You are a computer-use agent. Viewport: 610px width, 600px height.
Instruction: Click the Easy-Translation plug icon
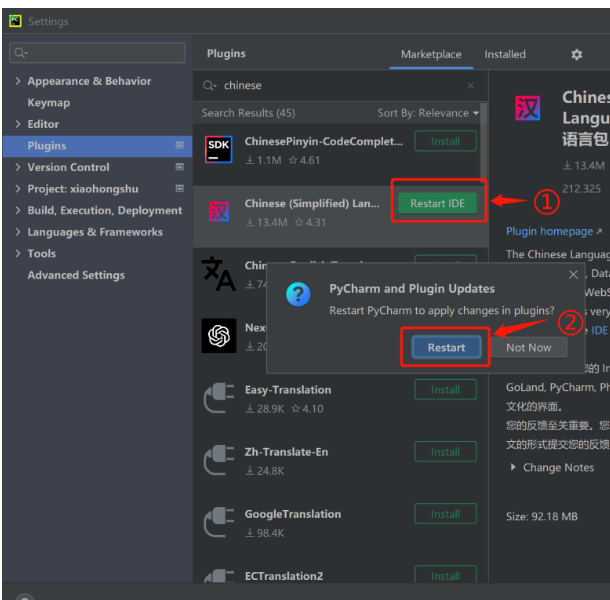219,398
